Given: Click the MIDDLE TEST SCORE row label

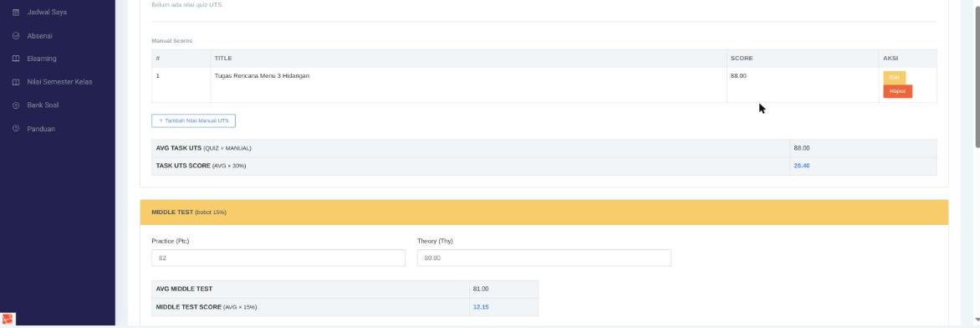Looking at the screenshot, I should (x=207, y=307).
